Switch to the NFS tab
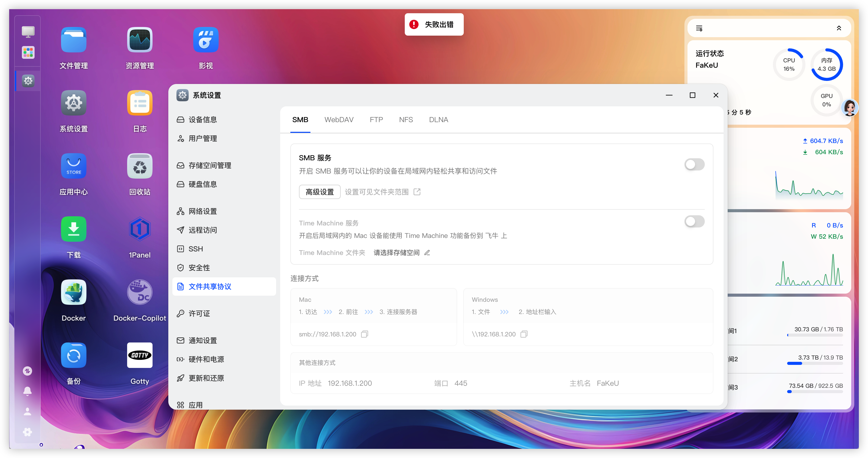Image resolution: width=868 pixels, height=458 pixels. (406, 120)
